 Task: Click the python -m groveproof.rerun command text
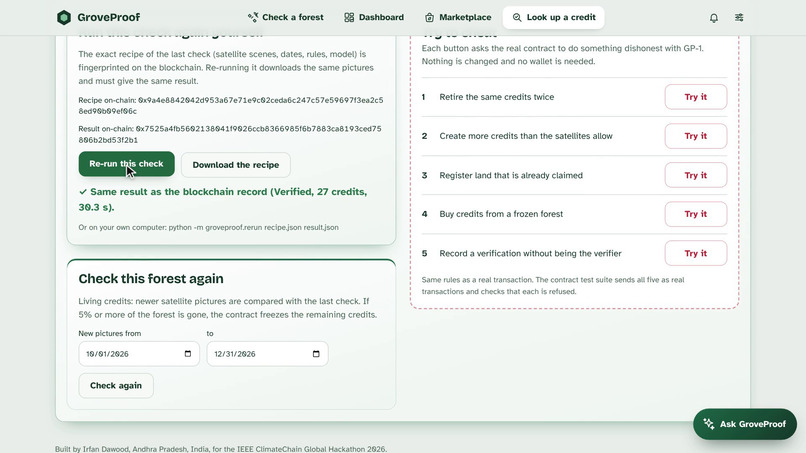click(x=253, y=227)
